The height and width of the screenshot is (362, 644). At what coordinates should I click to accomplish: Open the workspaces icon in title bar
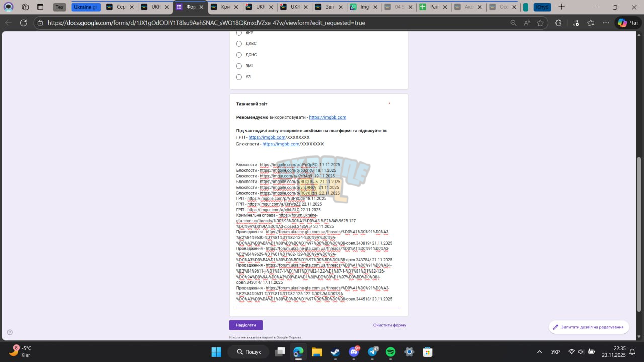click(x=25, y=7)
